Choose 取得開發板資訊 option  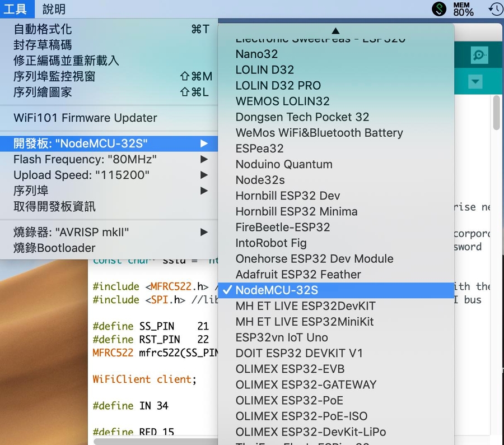(x=54, y=206)
